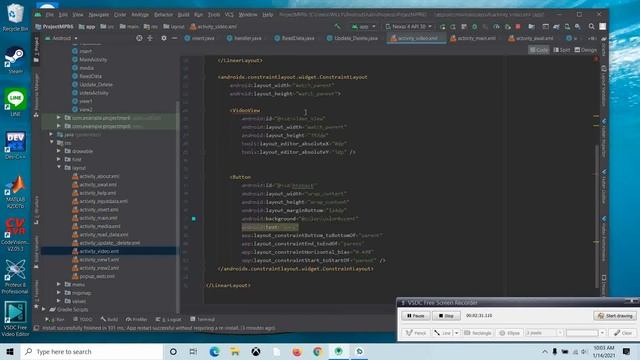Open the VCS menu

point(229,15)
